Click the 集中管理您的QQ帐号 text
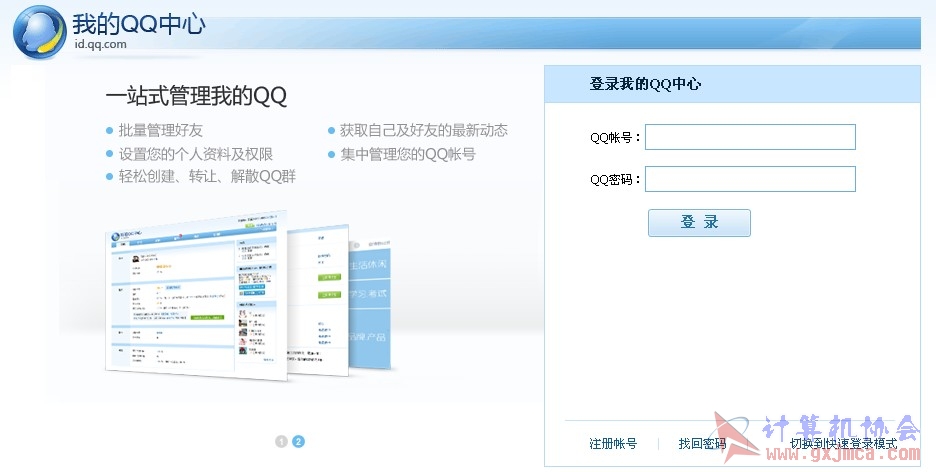The width and height of the screenshot is (936, 472). click(x=408, y=154)
